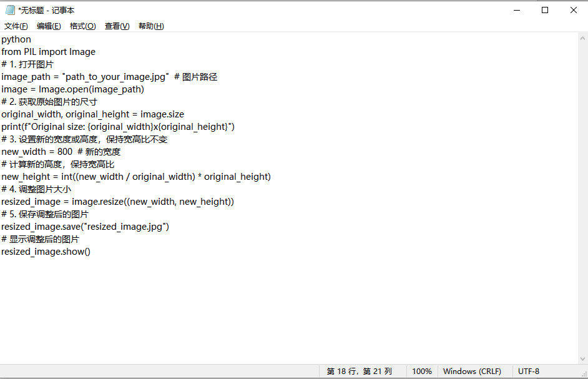Click the '*无标题 - 记事本' window title
Screen dimensions: 588x379
tap(46, 10)
